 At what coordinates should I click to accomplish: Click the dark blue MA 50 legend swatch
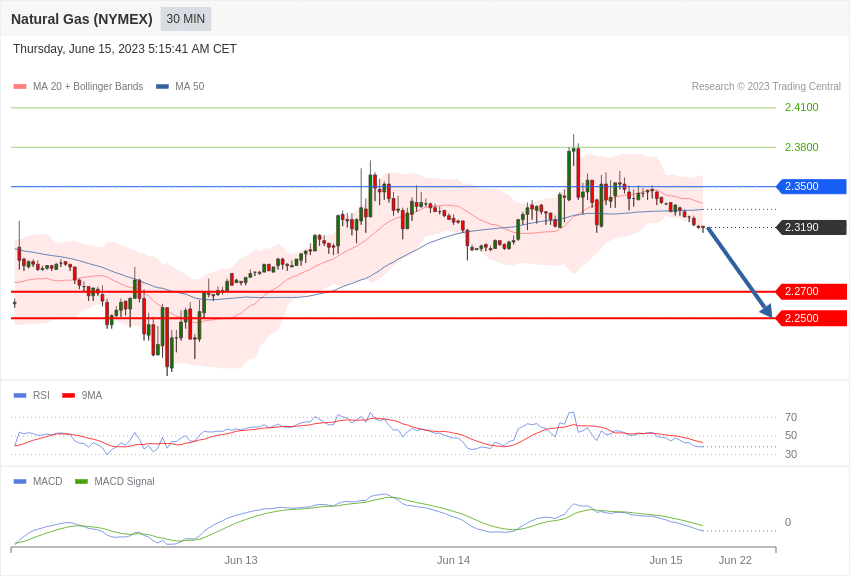162,86
